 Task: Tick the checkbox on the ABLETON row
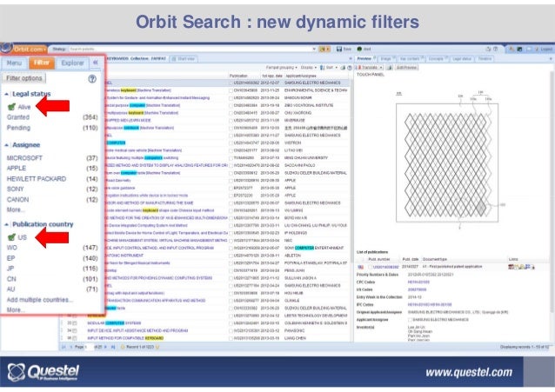(231, 256)
